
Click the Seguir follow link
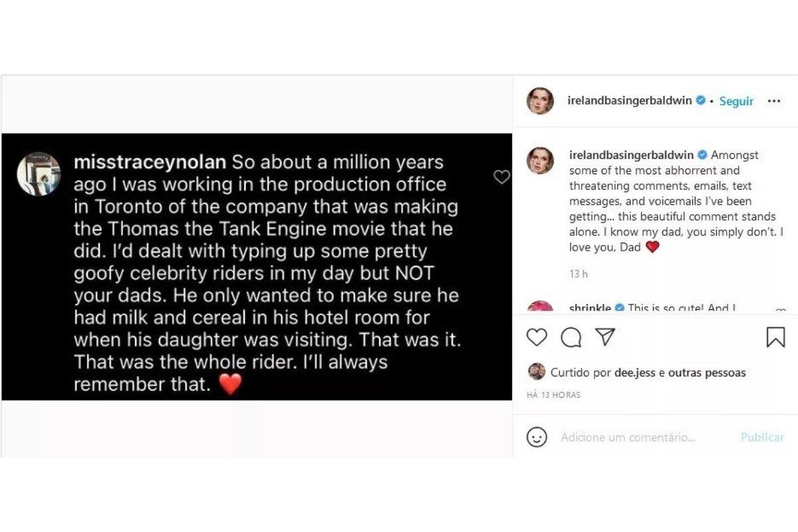pos(736,102)
